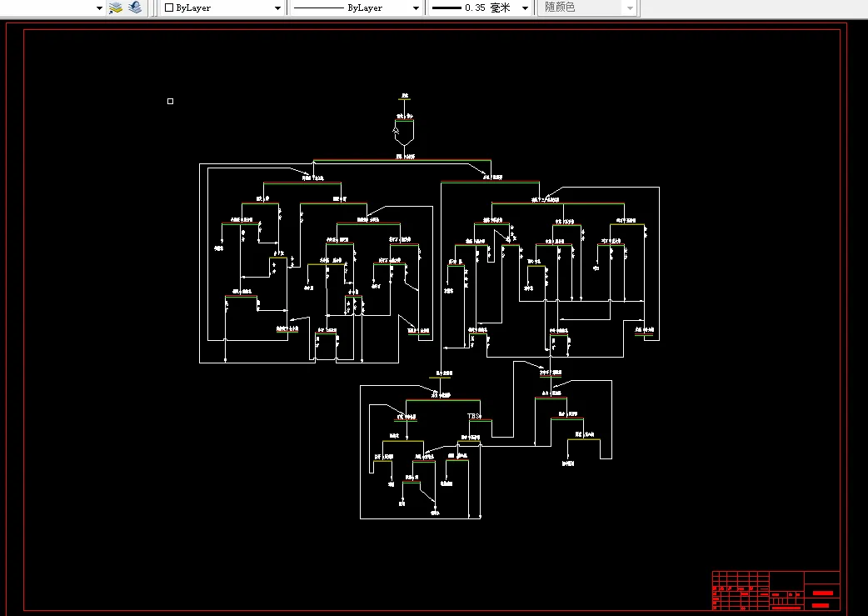
Task: Select the TBS label in the flowchart
Action: coord(475,416)
